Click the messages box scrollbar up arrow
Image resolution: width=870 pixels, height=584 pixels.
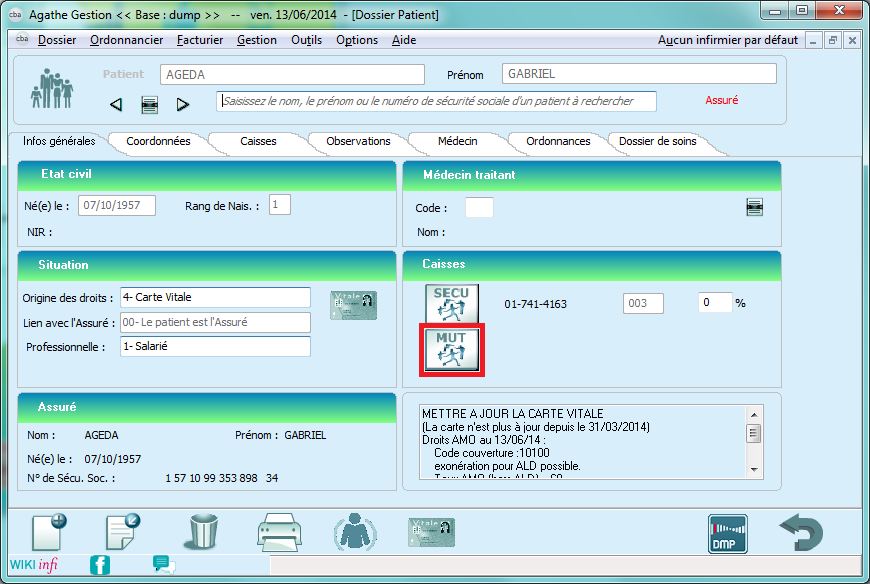click(754, 414)
